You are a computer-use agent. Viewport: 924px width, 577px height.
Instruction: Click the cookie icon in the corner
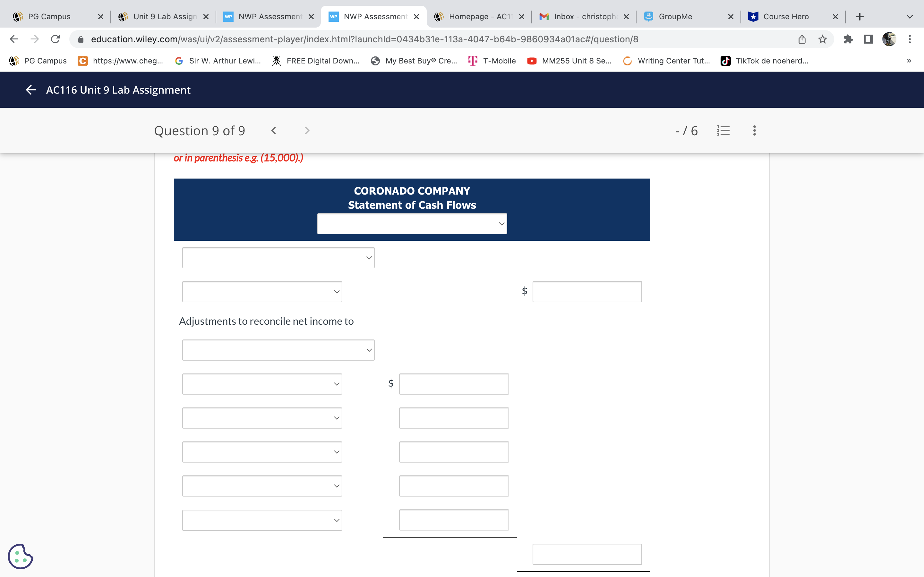pyautogui.click(x=21, y=556)
